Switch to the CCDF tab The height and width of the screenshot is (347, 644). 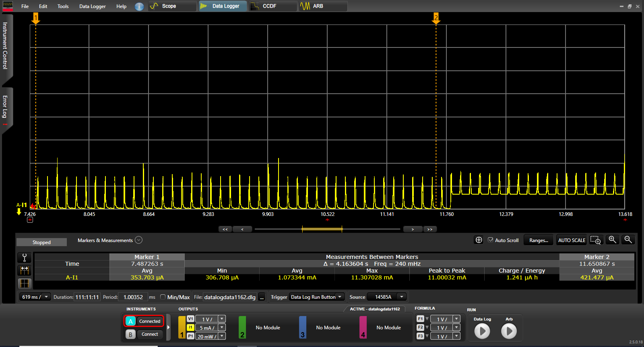pos(273,6)
